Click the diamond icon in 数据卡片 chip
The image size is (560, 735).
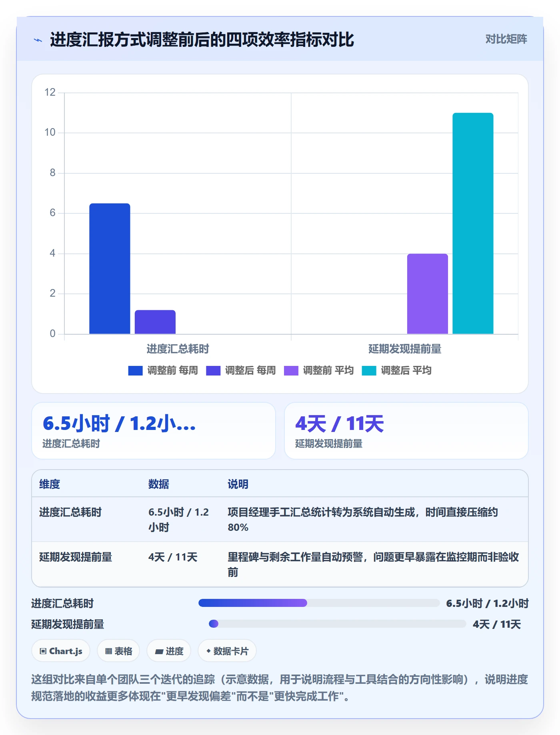[x=208, y=651]
